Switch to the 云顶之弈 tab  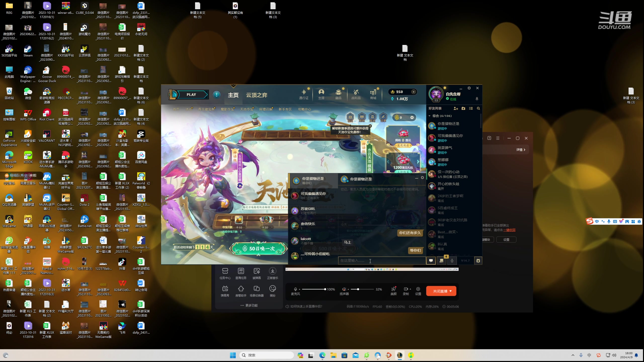point(257,95)
